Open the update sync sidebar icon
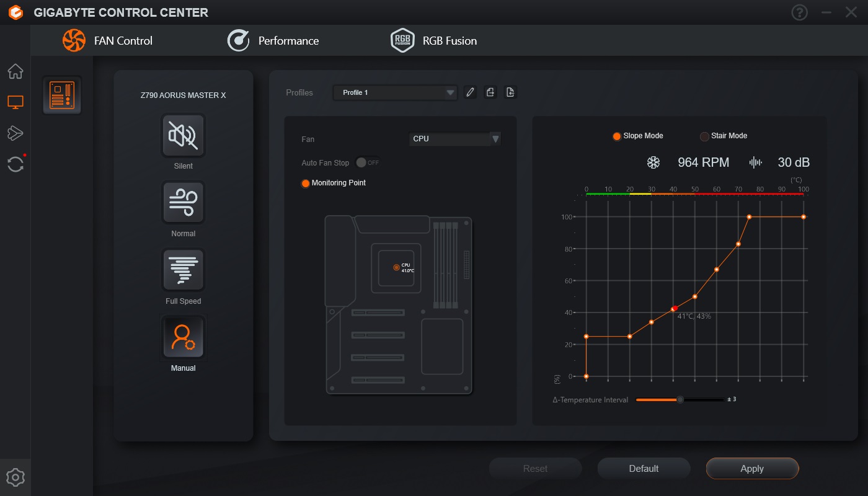Viewport: 868px width, 496px height. pyautogui.click(x=15, y=164)
